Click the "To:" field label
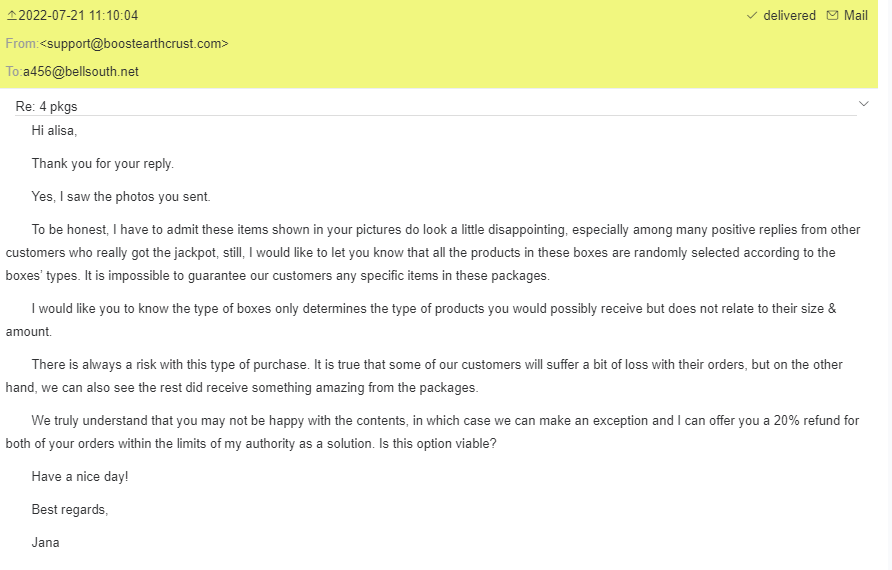This screenshot has width=892, height=570. coord(13,72)
